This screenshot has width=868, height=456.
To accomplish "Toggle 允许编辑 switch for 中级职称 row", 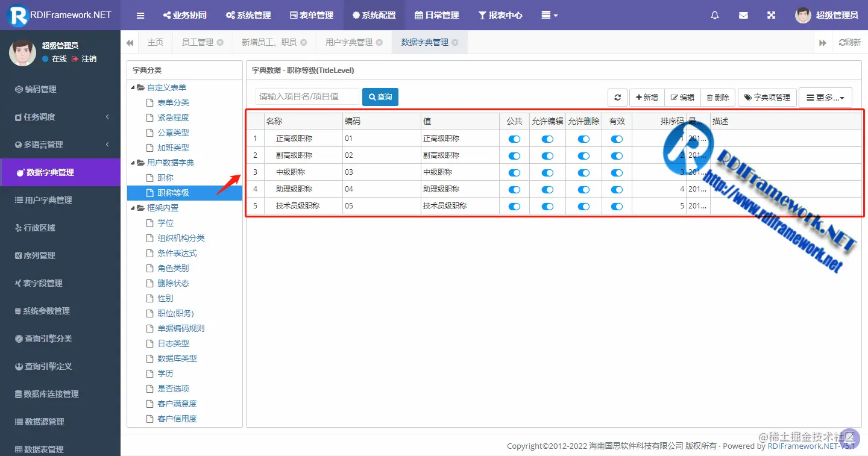I will [x=547, y=172].
